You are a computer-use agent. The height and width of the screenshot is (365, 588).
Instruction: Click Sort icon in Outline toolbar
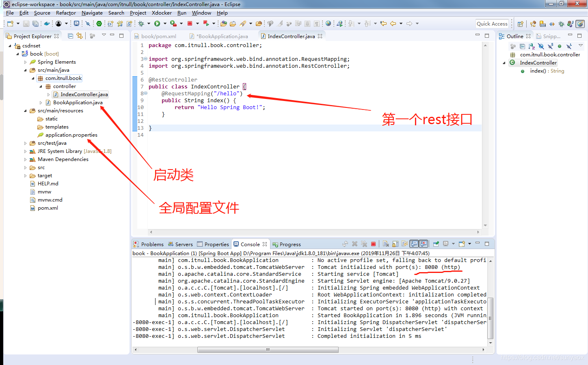coord(532,46)
